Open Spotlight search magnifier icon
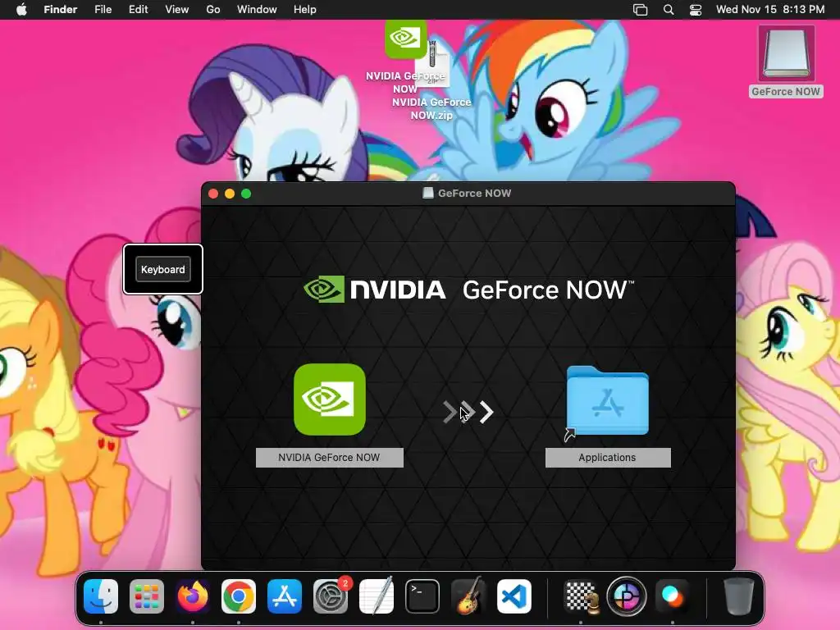Viewport: 840px width, 630px height. [x=668, y=10]
